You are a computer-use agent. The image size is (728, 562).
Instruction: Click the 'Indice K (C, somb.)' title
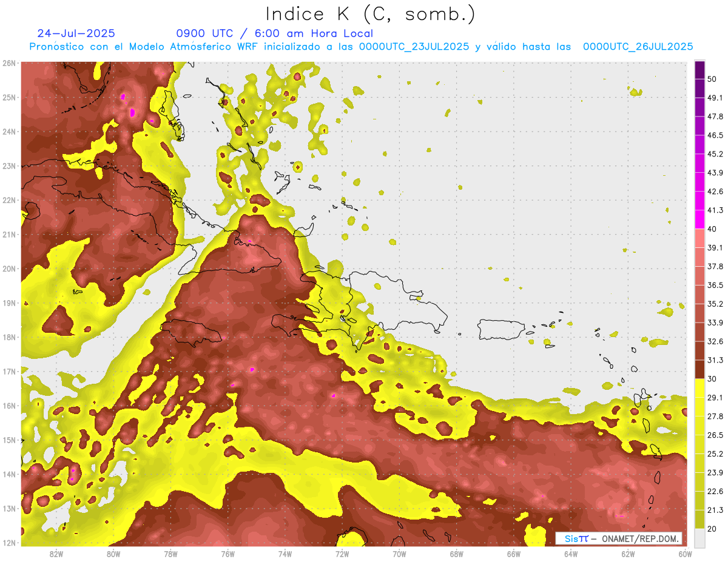coord(370,14)
